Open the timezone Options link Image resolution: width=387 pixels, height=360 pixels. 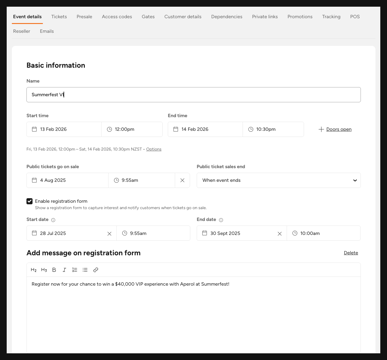click(x=154, y=149)
